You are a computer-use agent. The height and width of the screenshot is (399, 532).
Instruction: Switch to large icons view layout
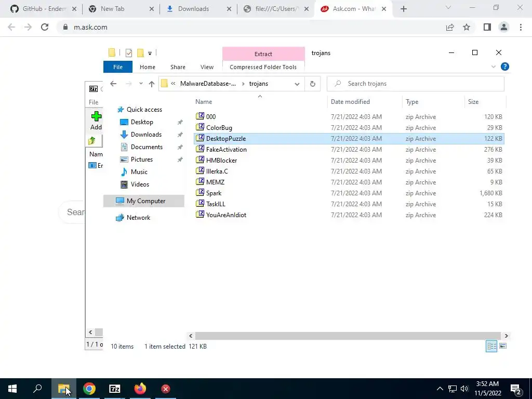pos(503,345)
